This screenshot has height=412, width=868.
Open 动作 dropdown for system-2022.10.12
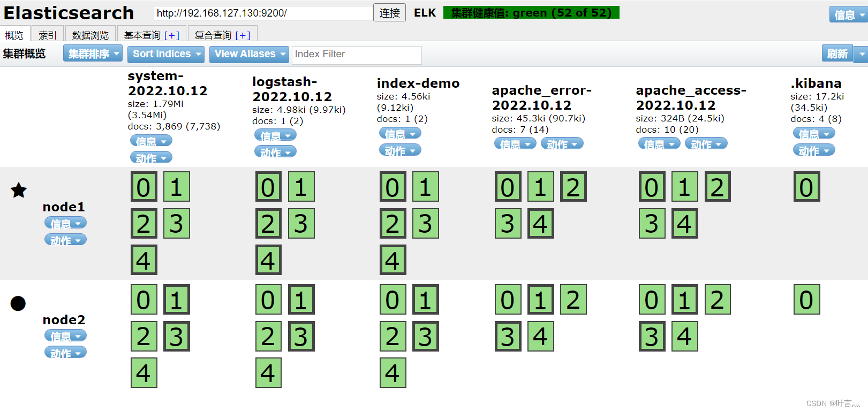click(151, 157)
